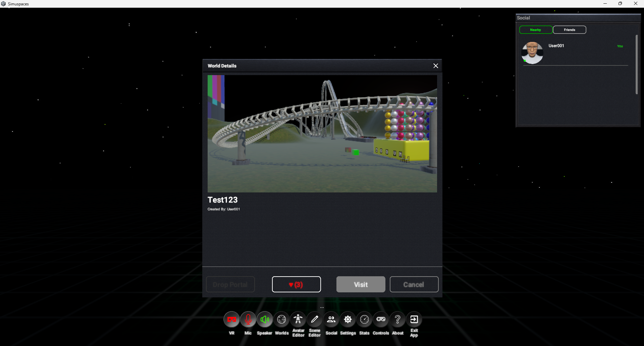Screen dimensions: 644x346
Task: Click the 'Created By: User001' text
Action: (224, 209)
